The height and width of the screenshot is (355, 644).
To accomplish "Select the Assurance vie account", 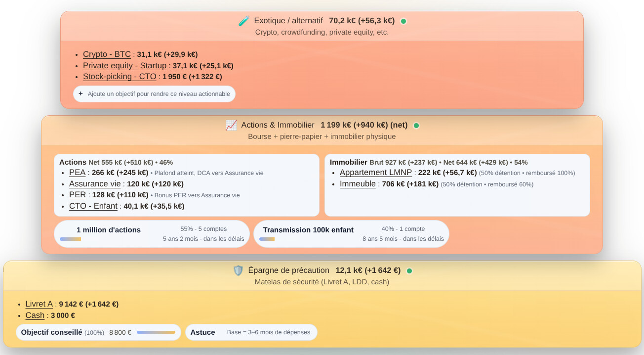I will tap(95, 184).
